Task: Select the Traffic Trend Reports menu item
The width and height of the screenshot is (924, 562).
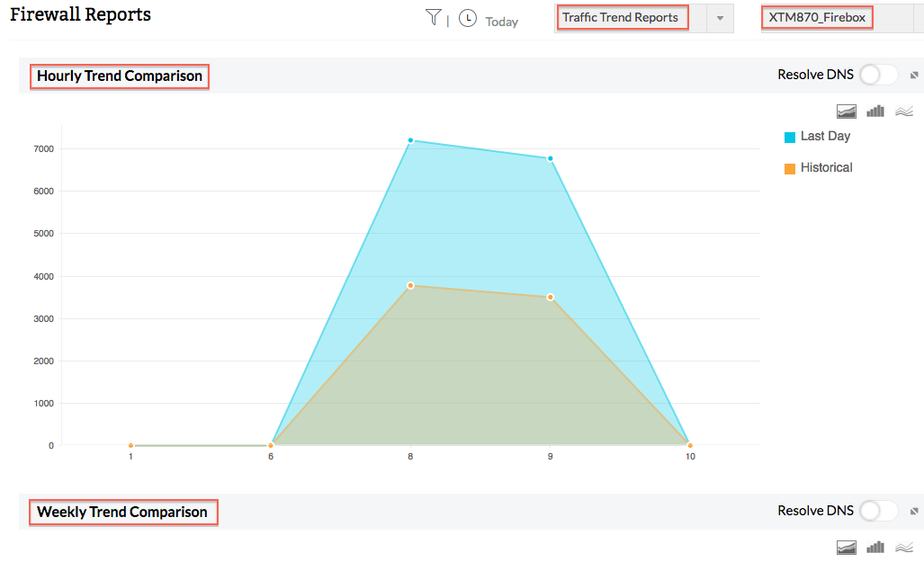Action: pos(622,17)
